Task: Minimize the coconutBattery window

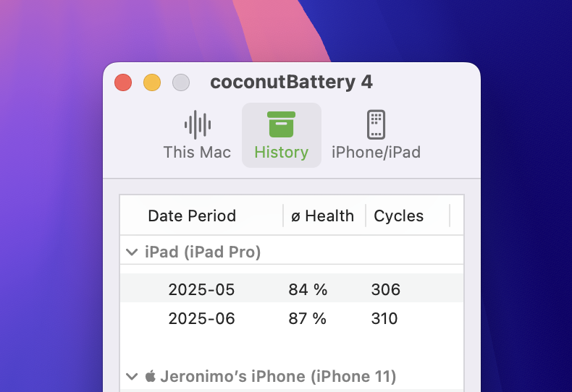Action: pyautogui.click(x=152, y=82)
